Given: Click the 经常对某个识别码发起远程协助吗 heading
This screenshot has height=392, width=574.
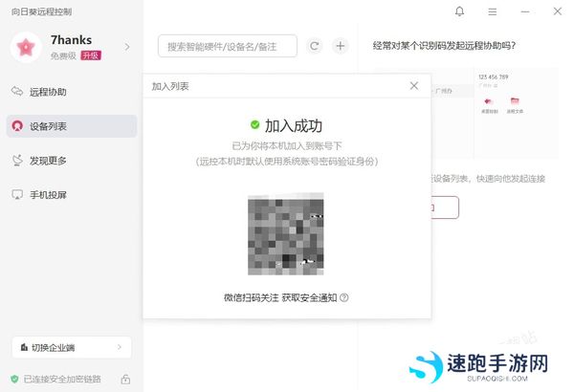Looking at the screenshot, I should (x=444, y=46).
